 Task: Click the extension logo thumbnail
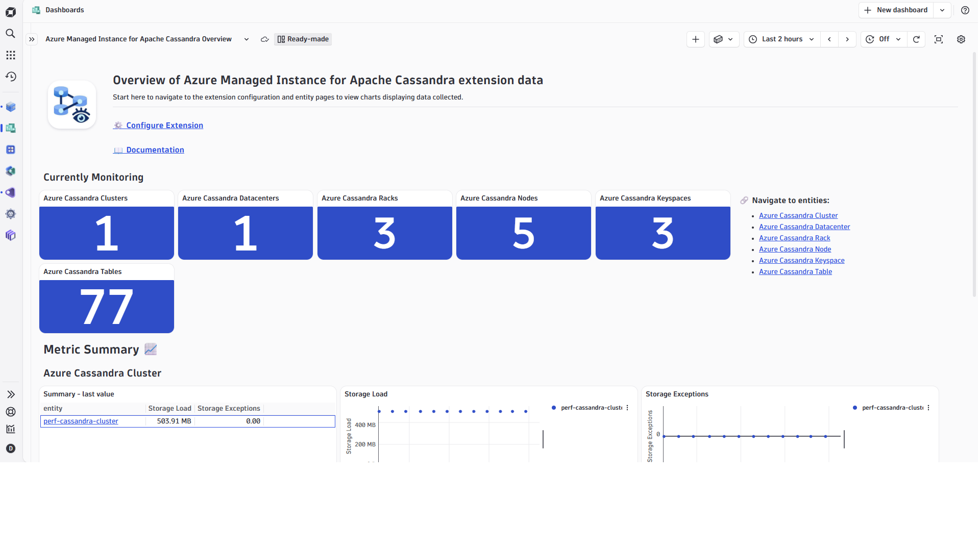[72, 105]
